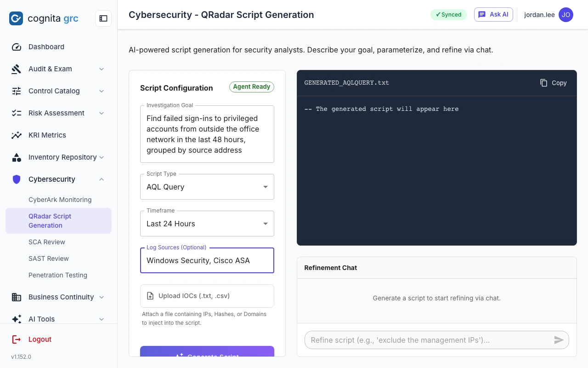588x368 pixels.
Task: Open the Script Type dropdown
Action: [x=207, y=187]
